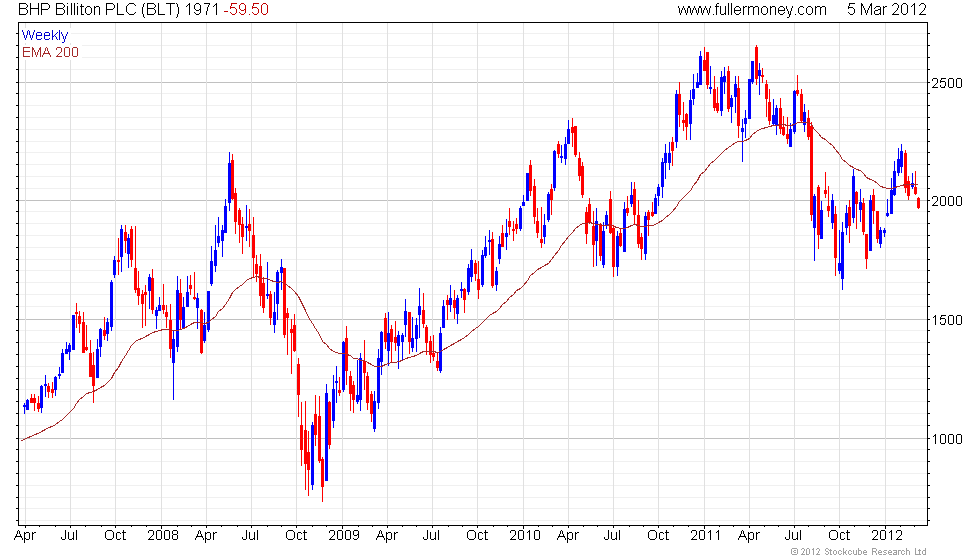Image resolution: width=980 pixels, height=560 pixels.
Task: Click the 2500 y-axis label
Action: (946, 83)
